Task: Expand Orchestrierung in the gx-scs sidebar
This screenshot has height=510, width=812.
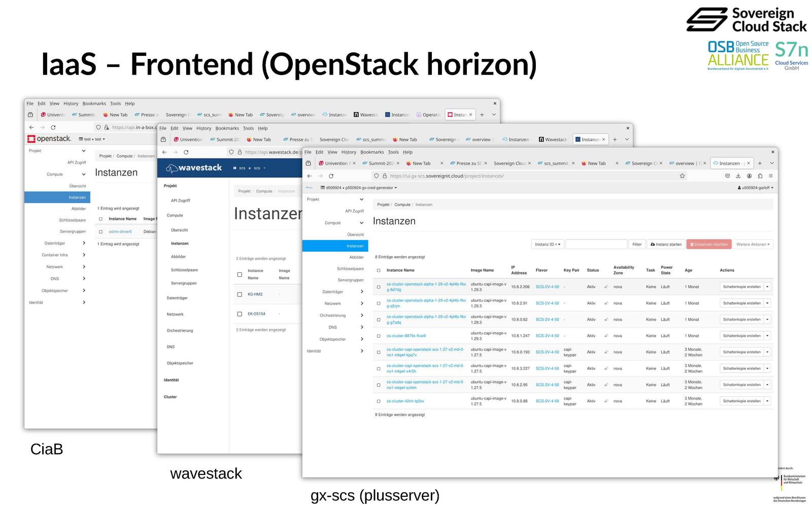Action: tap(362, 315)
